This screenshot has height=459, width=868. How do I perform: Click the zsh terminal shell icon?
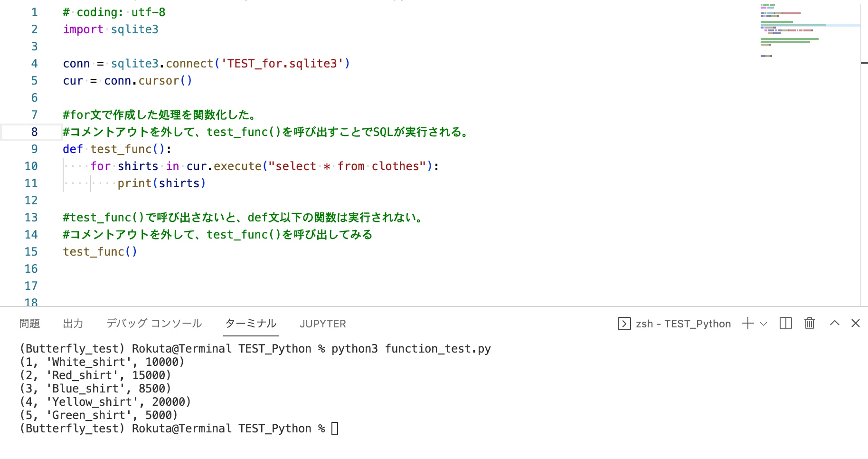[624, 324]
